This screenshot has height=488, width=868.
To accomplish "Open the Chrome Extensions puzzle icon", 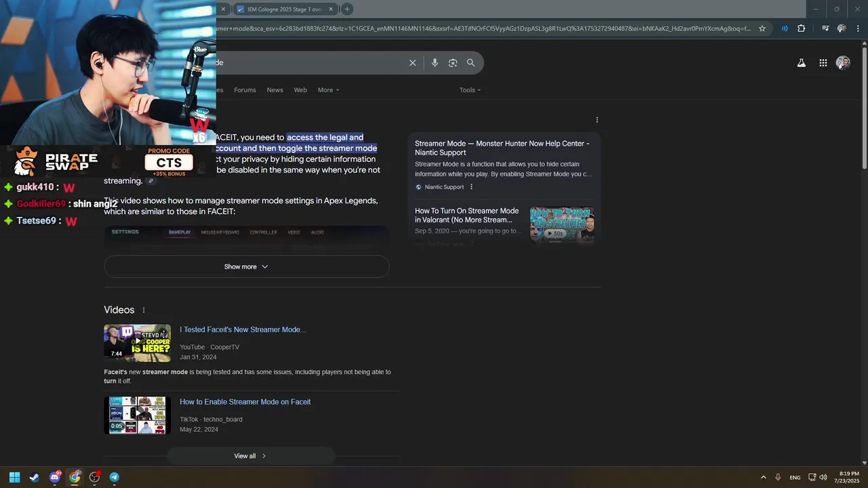I will coord(802,28).
